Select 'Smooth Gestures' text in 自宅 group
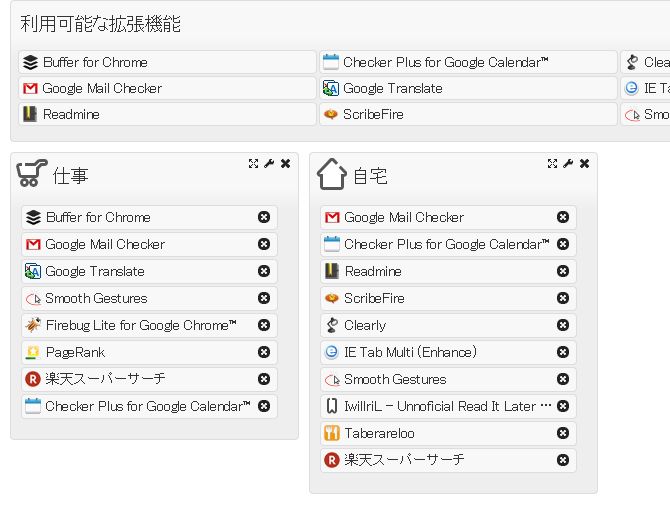The height and width of the screenshot is (509, 670). [x=395, y=379]
